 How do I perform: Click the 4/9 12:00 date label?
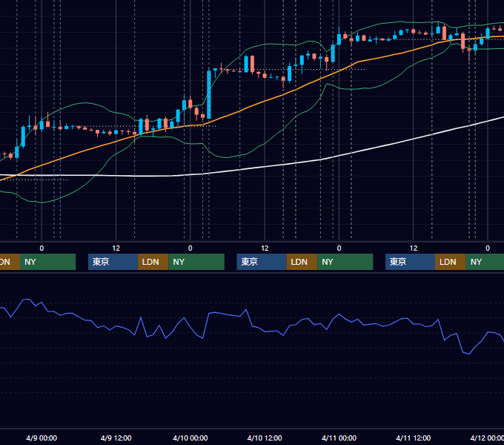(x=116, y=438)
